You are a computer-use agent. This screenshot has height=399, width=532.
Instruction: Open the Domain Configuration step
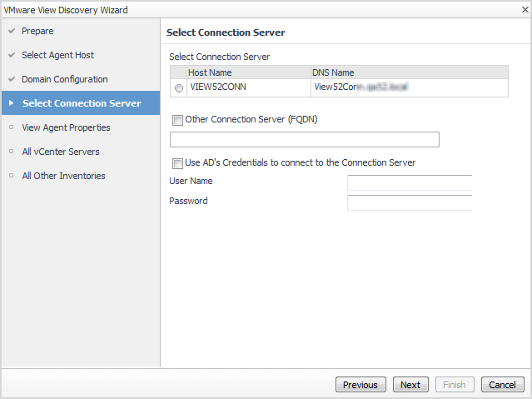click(64, 79)
